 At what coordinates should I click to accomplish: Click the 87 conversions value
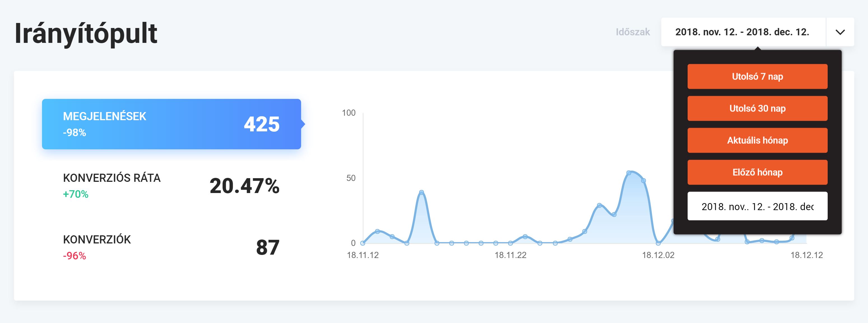(268, 247)
